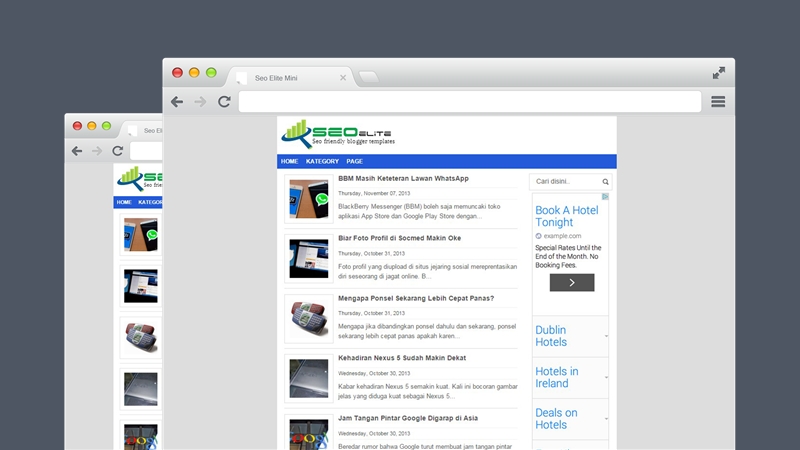This screenshot has height=450, width=800.
Task: Select the Seo Elite Mini tab
Action: pyautogui.click(x=290, y=78)
